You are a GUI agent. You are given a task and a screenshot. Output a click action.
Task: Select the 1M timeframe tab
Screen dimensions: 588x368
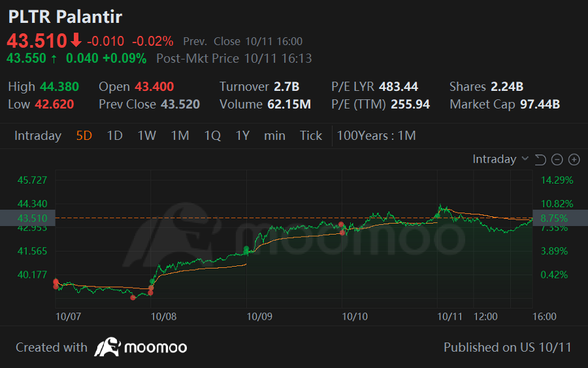coord(180,135)
